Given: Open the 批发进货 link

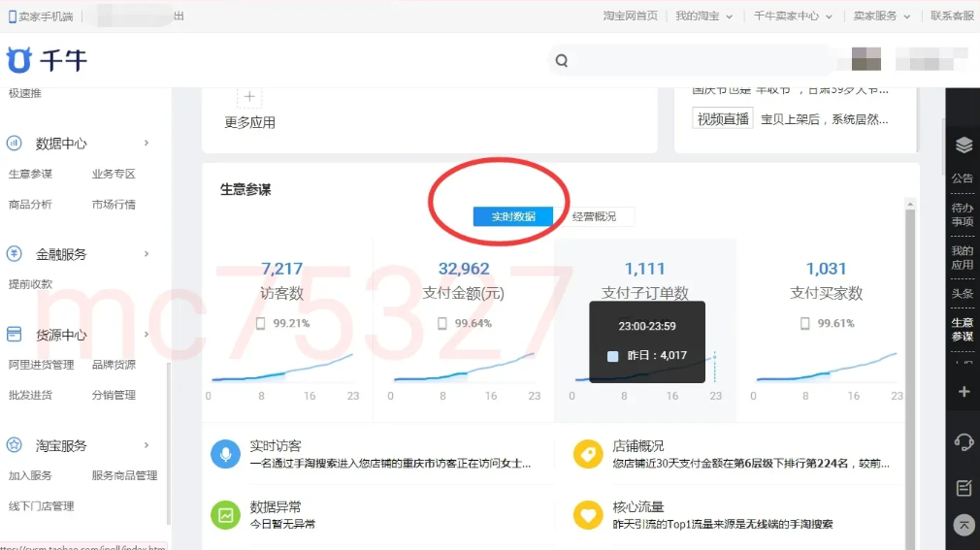Looking at the screenshot, I should (31, 395).
